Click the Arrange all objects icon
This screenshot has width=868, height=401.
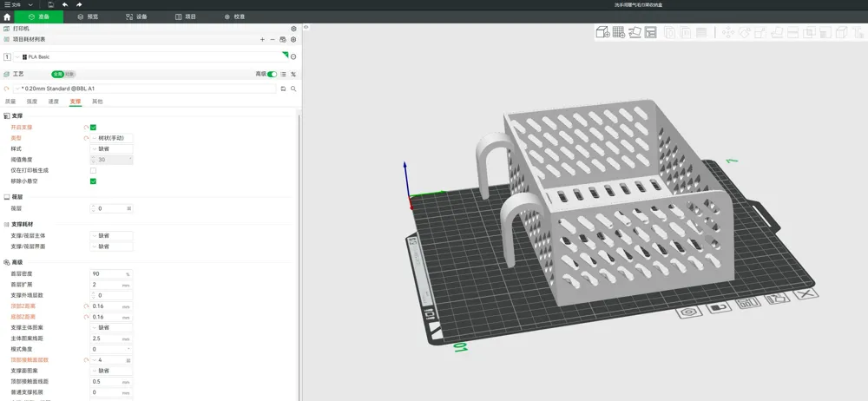click(650, 33)
